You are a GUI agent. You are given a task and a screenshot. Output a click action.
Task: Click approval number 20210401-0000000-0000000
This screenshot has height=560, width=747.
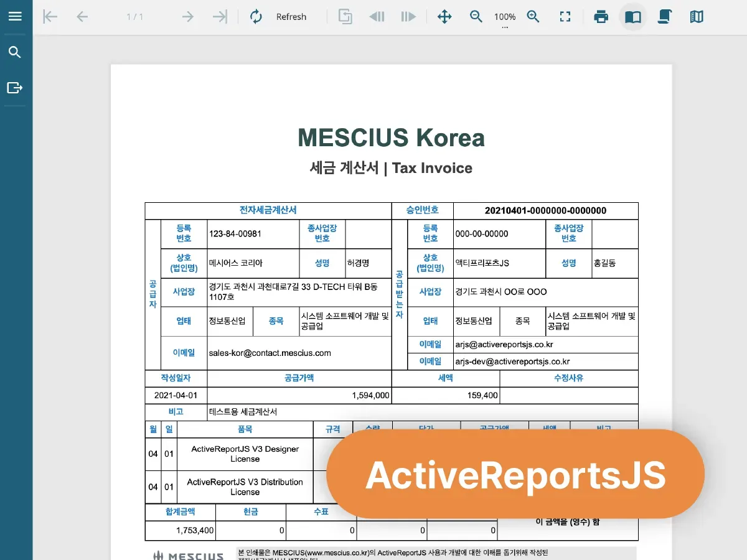tap(545, 211)
